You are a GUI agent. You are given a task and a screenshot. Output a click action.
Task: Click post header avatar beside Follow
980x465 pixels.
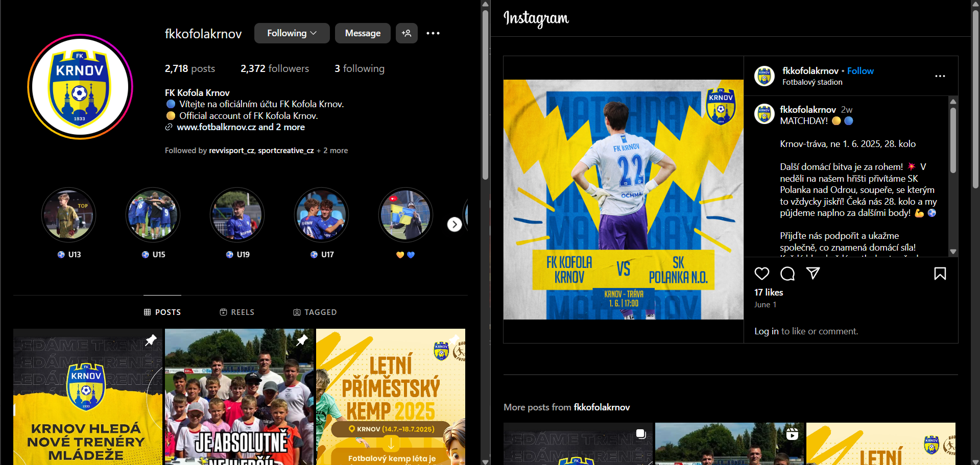764,76
